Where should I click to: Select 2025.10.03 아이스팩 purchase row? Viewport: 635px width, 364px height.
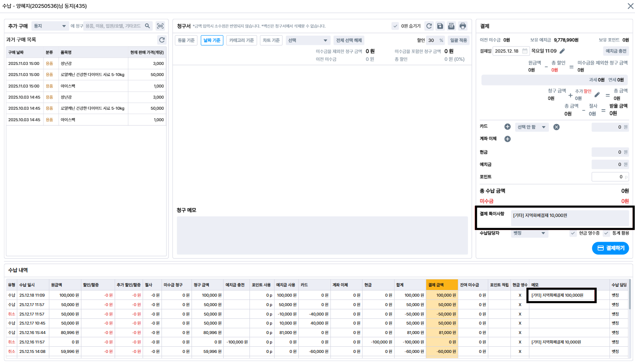(x=86, y=120)
